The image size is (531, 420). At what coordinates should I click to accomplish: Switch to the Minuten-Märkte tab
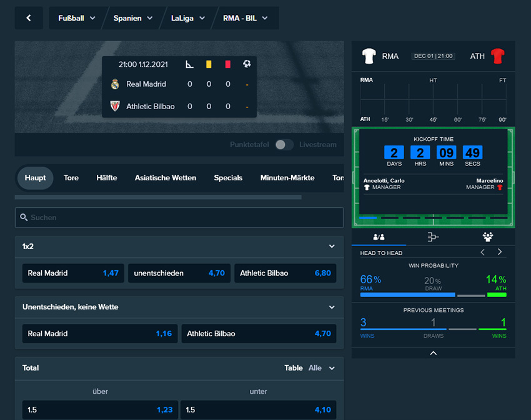287,178
